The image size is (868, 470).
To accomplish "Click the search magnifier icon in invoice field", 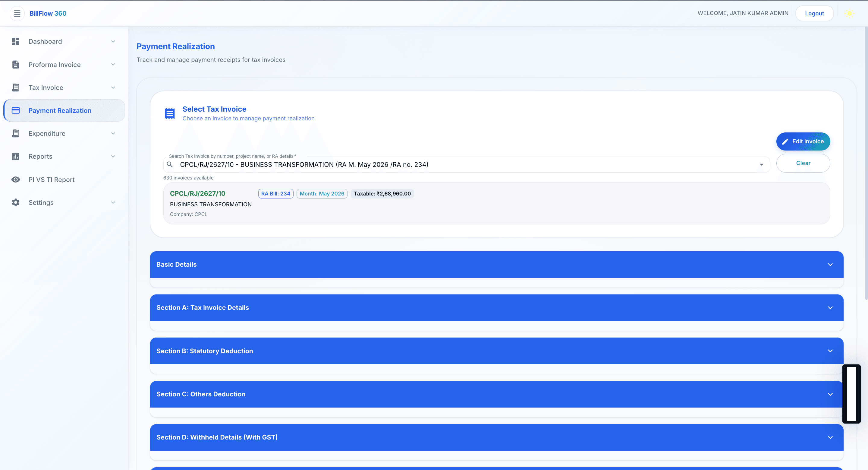I will coord(170,164).
